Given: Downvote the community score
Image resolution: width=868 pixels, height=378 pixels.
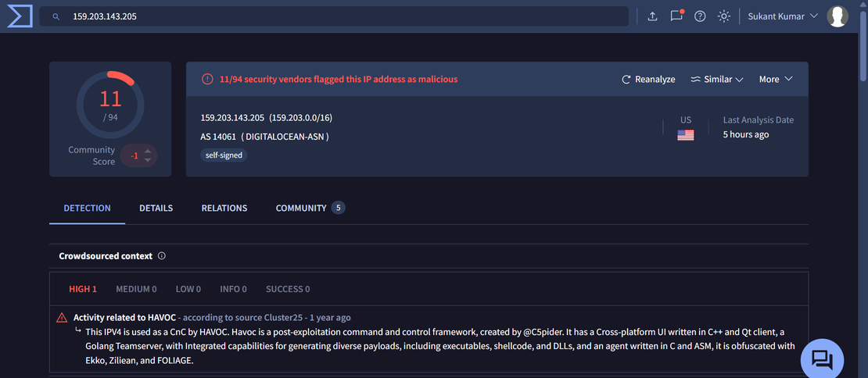Looking at the screenshot, I should [148, 160].
